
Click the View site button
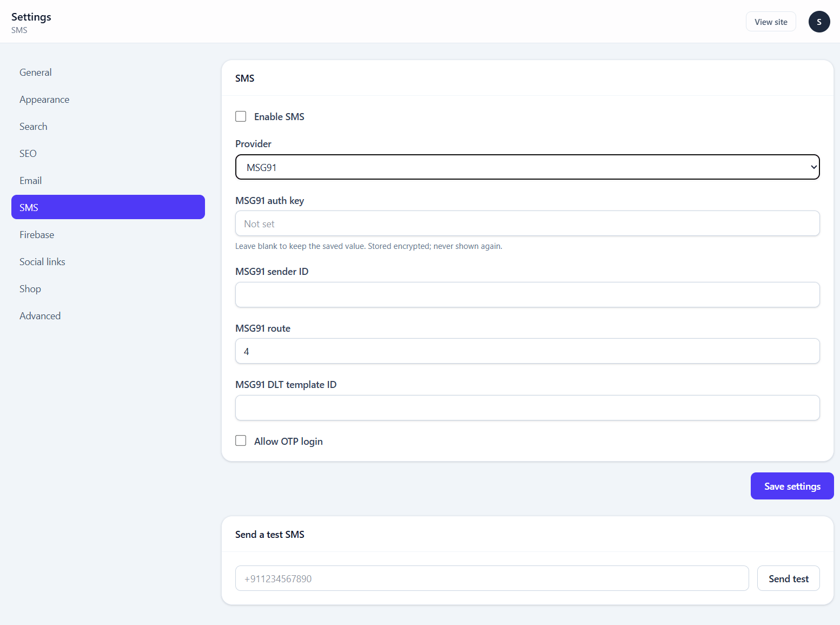[771, 22]
